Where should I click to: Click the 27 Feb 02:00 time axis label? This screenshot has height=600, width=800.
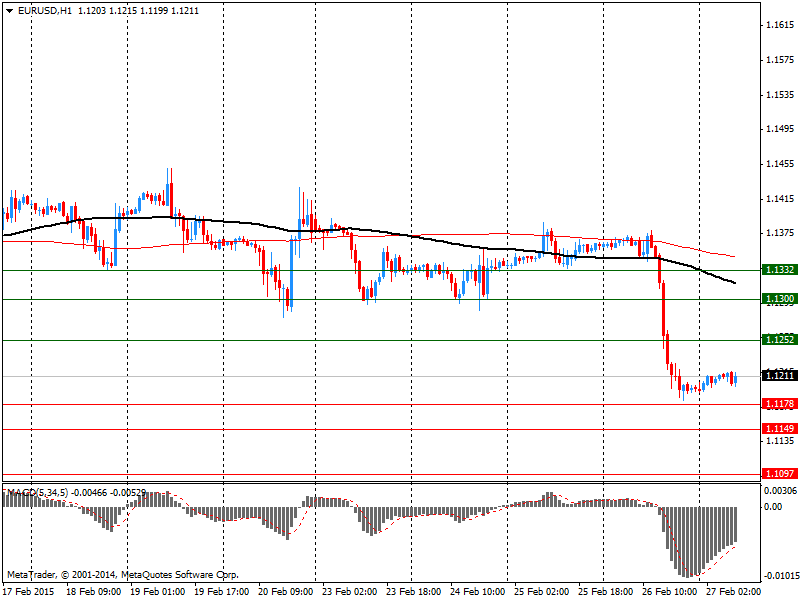(733, 591)
